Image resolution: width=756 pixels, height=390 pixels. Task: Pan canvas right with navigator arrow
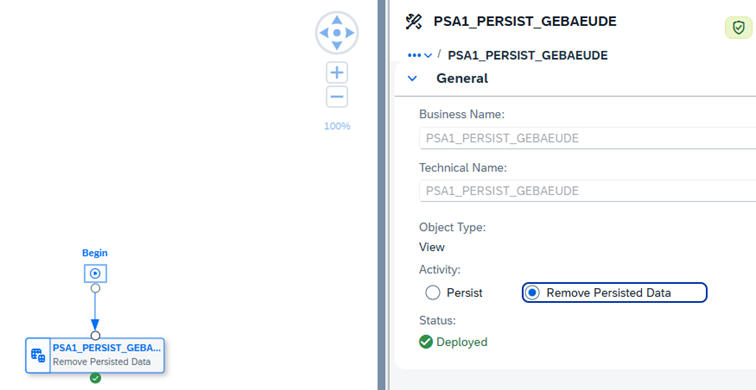coord(350,33)
